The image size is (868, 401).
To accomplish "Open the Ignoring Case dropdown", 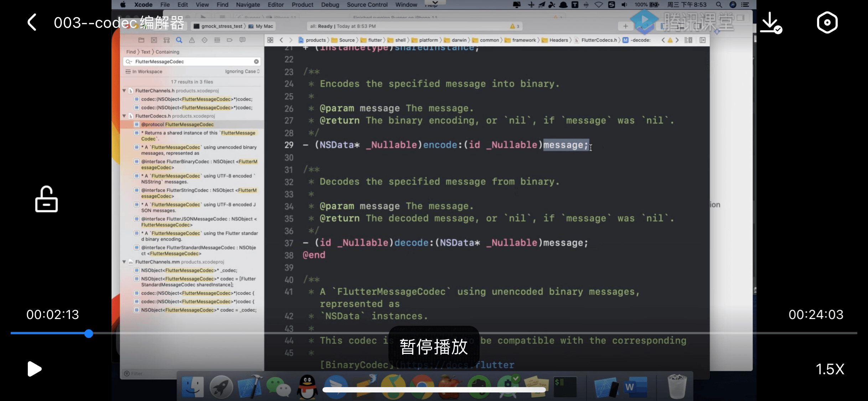I will [x=242, y=72].
